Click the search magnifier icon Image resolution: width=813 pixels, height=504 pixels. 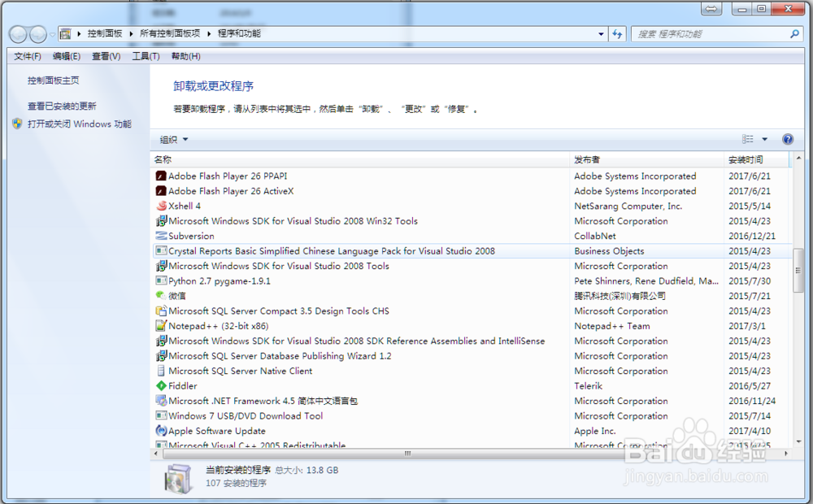pyautogui.click(x=794, y=34)
